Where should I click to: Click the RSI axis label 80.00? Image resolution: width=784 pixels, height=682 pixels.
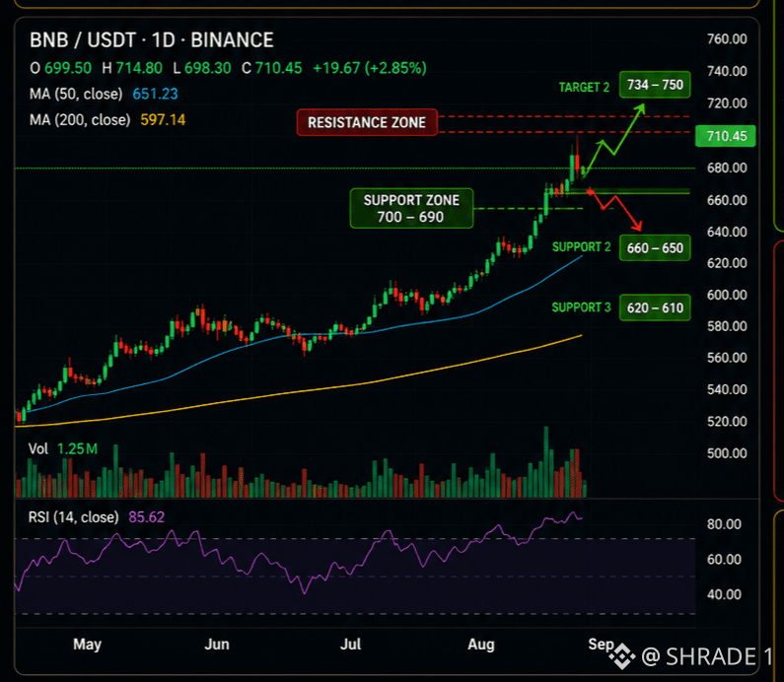(724, 524)
